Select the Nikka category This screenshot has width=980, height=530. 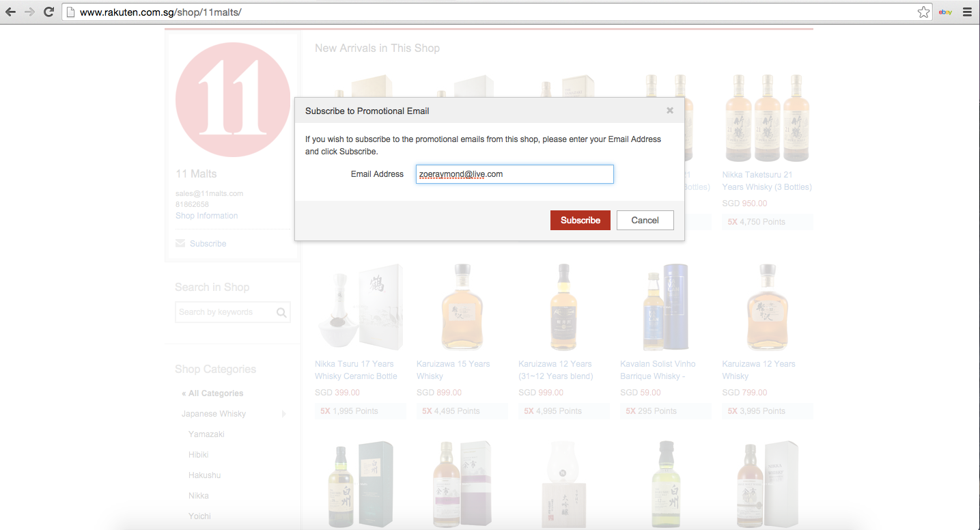(199, 496)
